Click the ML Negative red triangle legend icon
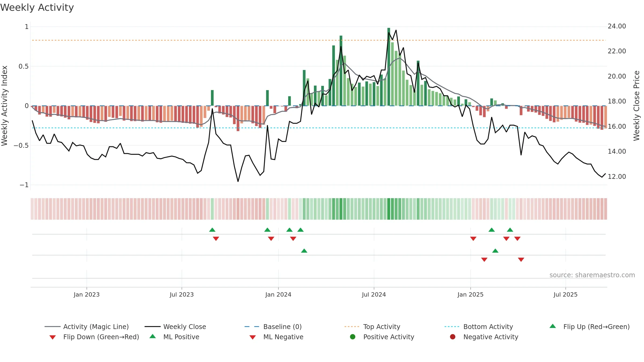Viewport: 644px width, 362px height. click(253, 337)
